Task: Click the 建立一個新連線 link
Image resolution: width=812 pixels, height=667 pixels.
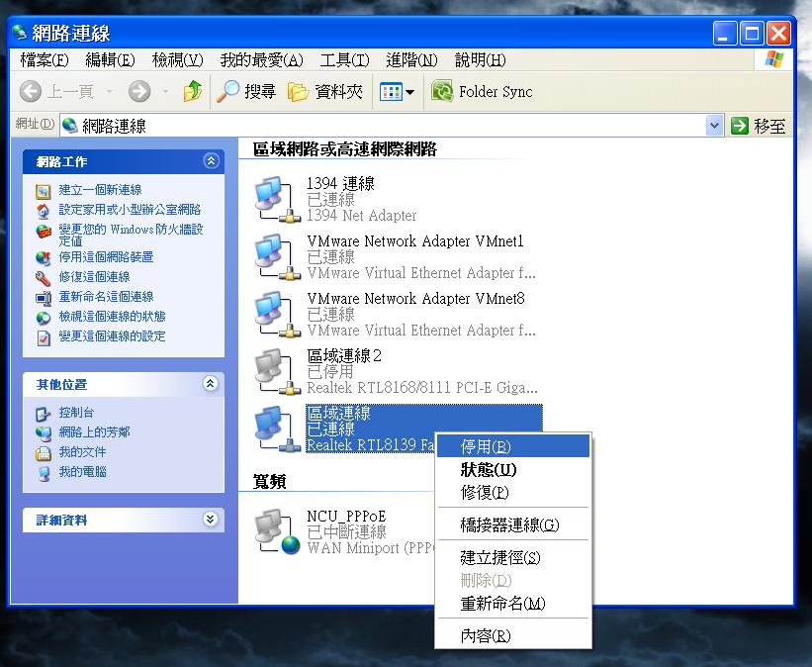Action: (100, 190)
